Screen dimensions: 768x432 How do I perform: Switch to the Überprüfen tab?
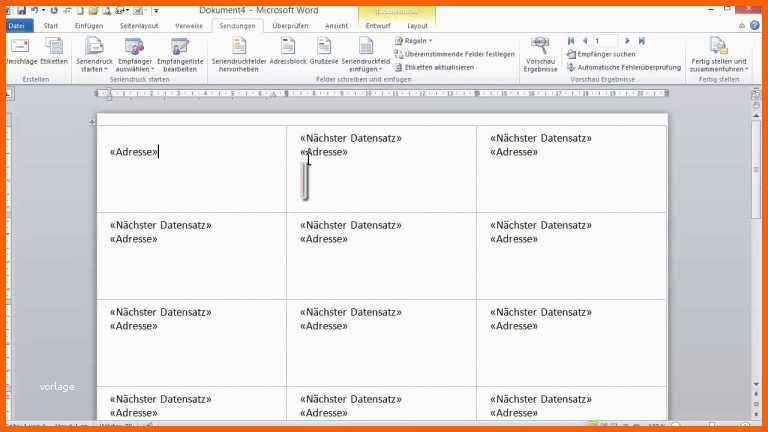pyautogui.click(x=290, y=25)
